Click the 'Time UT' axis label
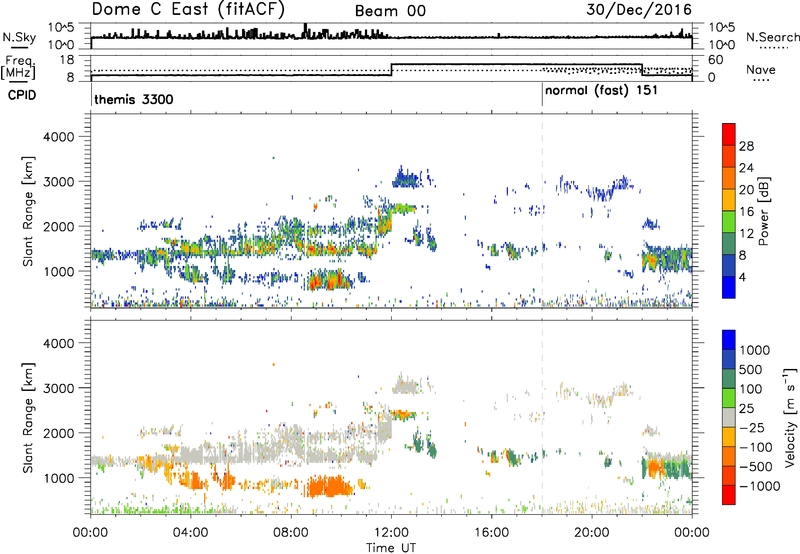 click(x=391, y=548)
